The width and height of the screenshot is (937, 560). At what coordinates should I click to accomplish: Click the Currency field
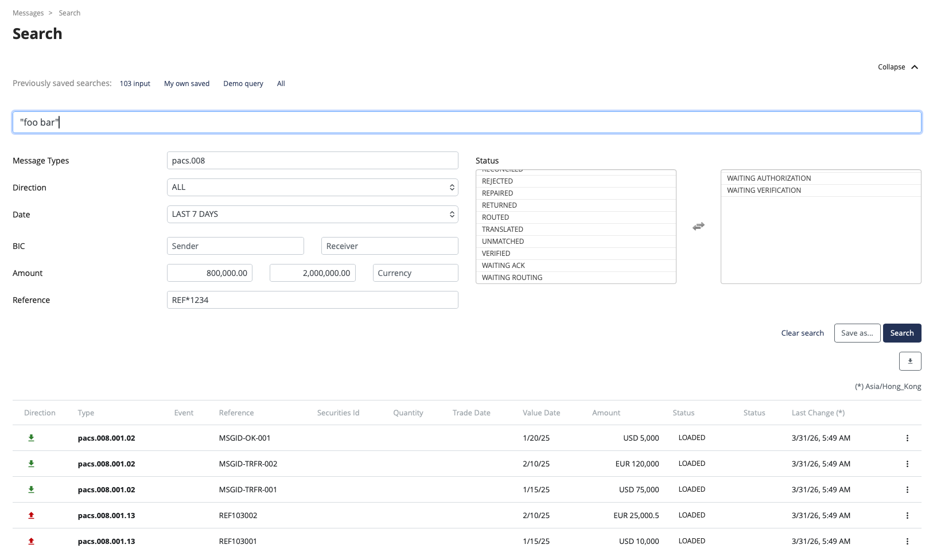tap(415, 273)
